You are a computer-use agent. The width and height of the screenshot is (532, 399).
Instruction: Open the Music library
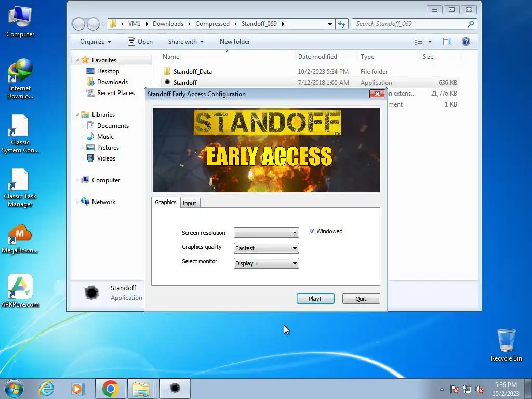(105, 137)
